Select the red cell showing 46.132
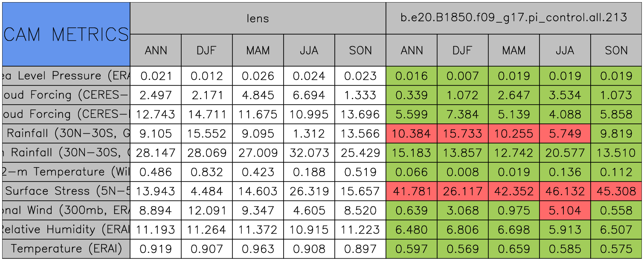Screen dimensions: 644x261 point(565,191)
